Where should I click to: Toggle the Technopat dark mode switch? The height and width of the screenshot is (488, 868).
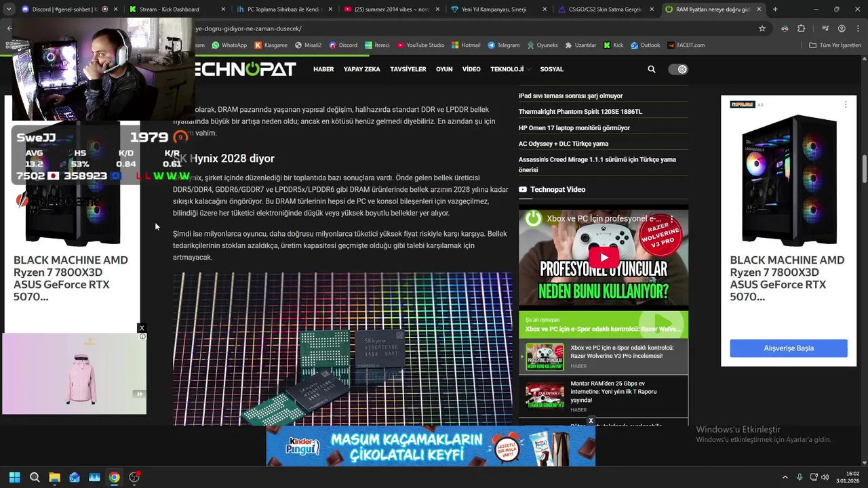tap(678, 69)
